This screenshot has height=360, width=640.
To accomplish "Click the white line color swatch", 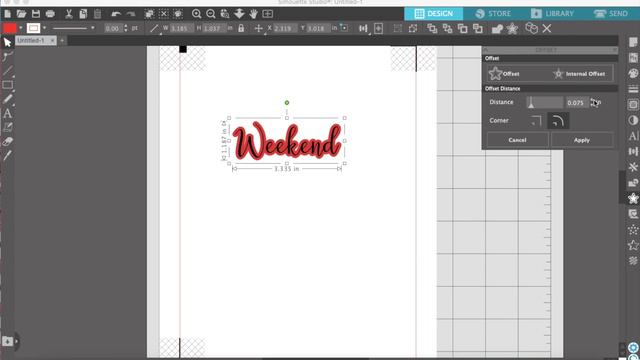I will [x=33, y=28].
